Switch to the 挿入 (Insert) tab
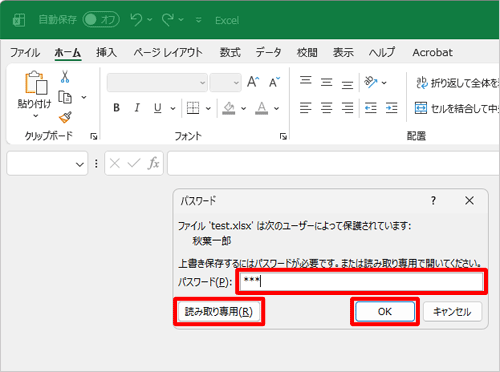Image resolution: width=500 pixels, height=372 pixels. pos(106,53)
